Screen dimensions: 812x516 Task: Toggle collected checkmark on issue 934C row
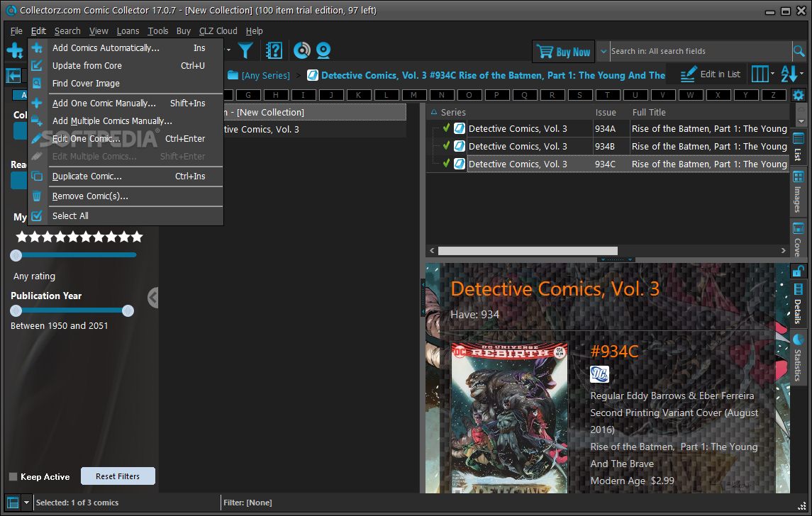pyautogui.click(x=446, y=164)
